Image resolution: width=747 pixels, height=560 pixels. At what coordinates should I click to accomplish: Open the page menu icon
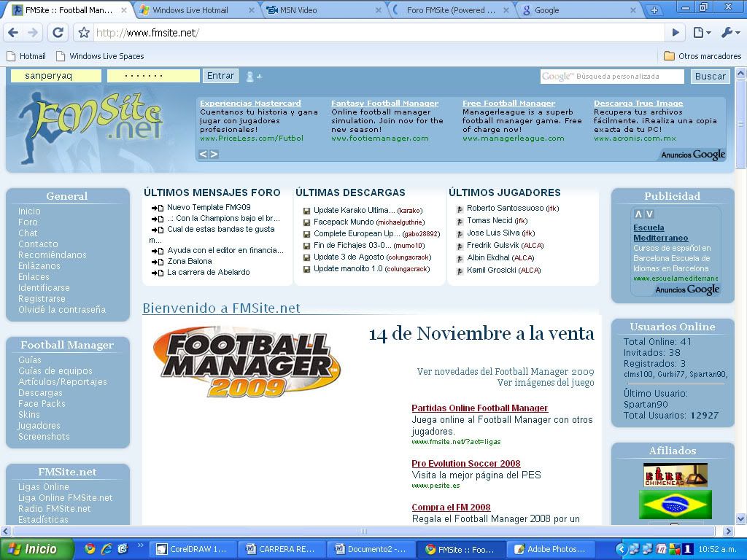[x=702, y=32]
